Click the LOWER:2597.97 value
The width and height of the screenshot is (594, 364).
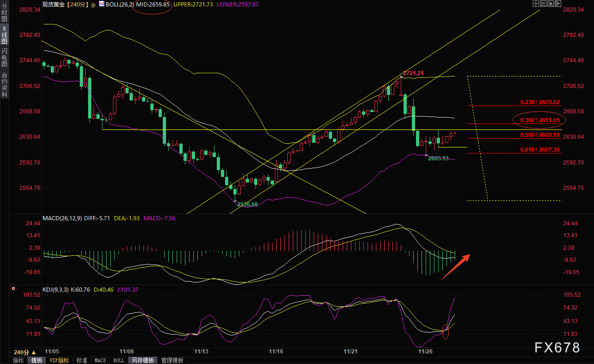pos(237,4)
